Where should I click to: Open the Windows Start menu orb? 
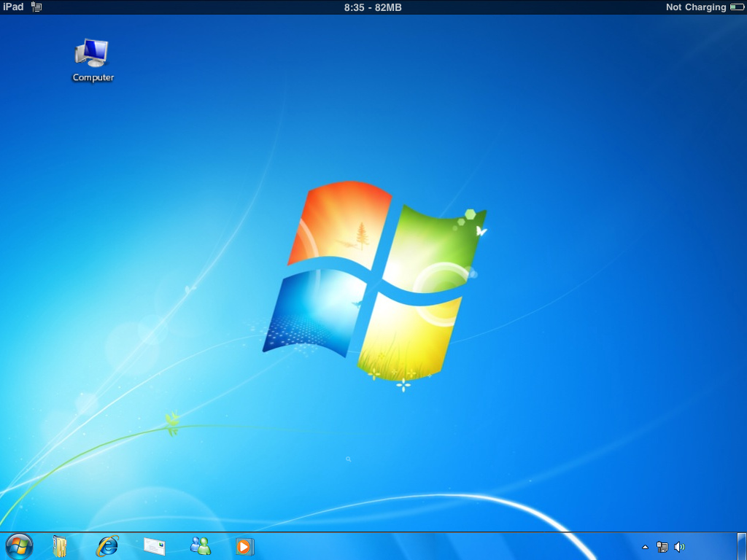[x=19, y=546]
